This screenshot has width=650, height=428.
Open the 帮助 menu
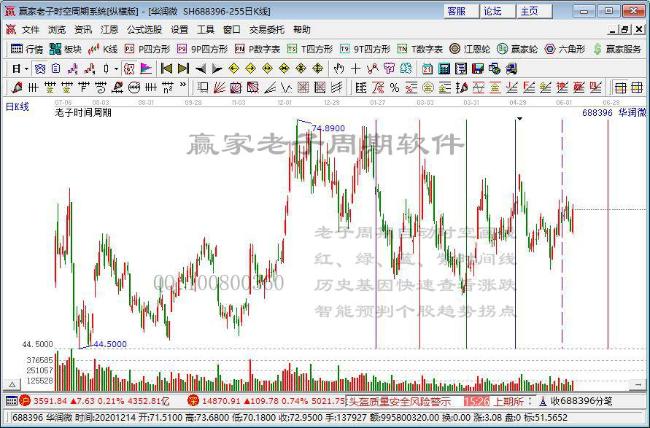(302, 30)
